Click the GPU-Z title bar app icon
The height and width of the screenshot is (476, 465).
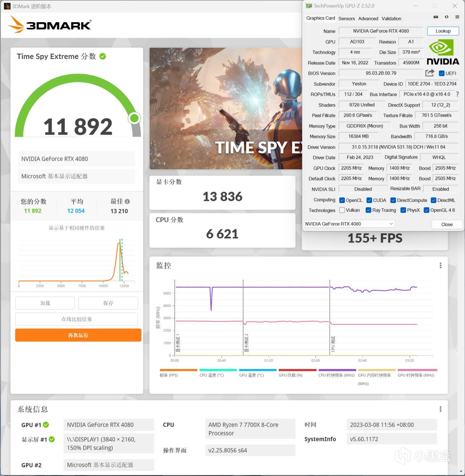pyautogui.click(x=309, y=6)
